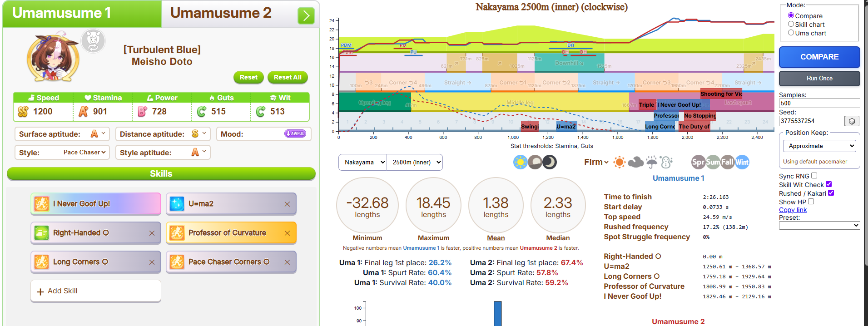Choose sunny weather icon

[619, 162]
